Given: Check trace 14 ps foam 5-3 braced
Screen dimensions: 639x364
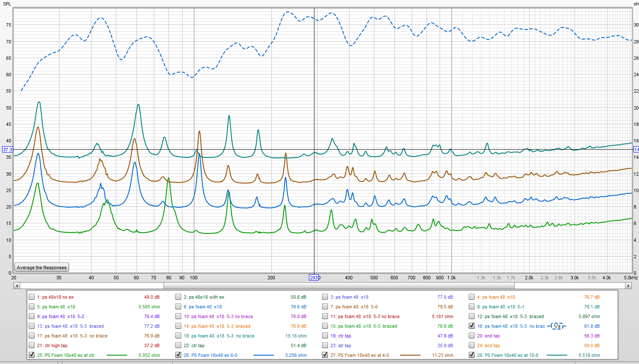Looking at the screenshot, I should pyautogui.click(x=178, y=326).
